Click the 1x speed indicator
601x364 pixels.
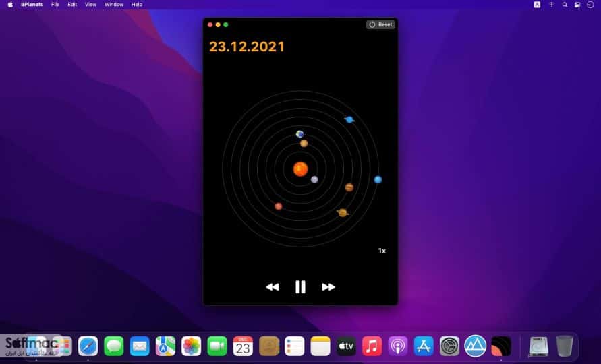click(382, 251)
